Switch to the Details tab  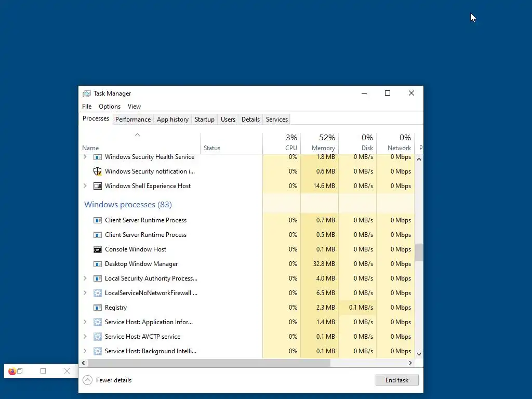[x=251, y=119]
